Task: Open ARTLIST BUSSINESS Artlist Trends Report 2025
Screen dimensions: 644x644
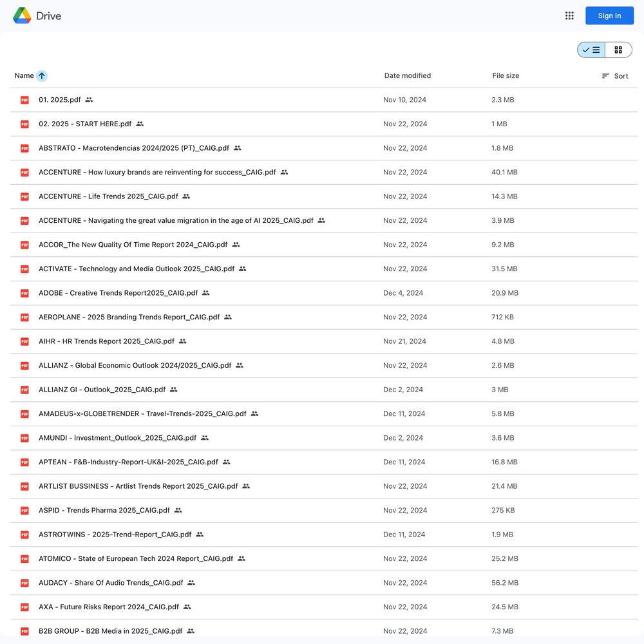Action: pos(138,486)
